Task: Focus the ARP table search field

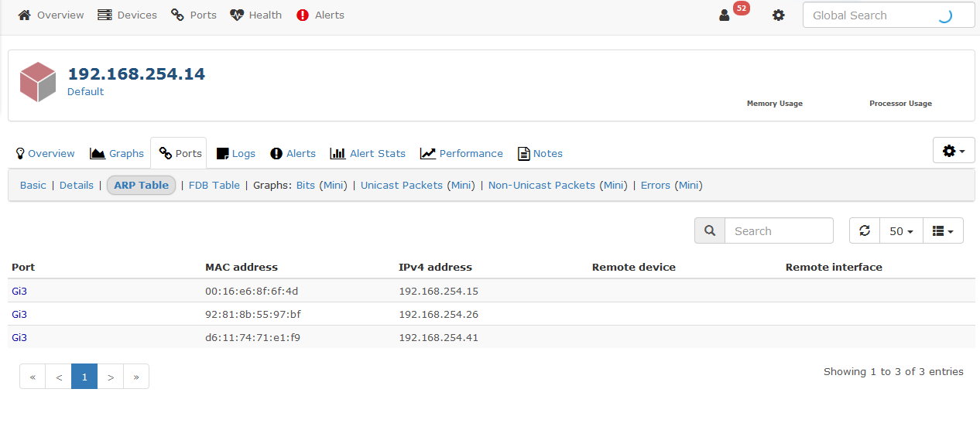Action: pos(778,230)
